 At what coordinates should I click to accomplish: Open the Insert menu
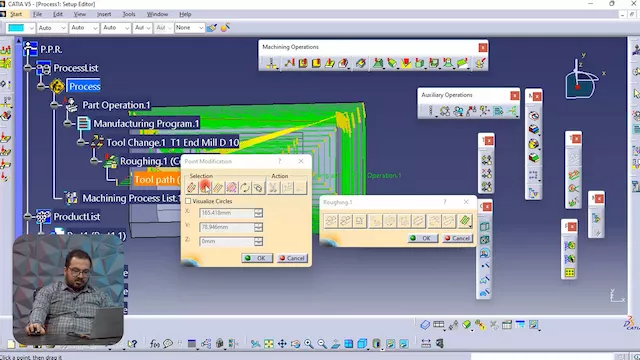(104, 14)
